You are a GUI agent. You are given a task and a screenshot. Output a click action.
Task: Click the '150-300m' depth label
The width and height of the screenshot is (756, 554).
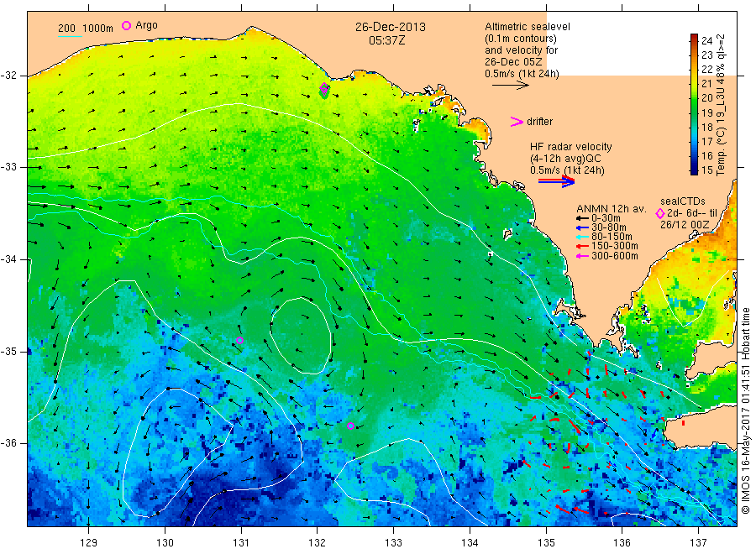(x=615, y=246)
